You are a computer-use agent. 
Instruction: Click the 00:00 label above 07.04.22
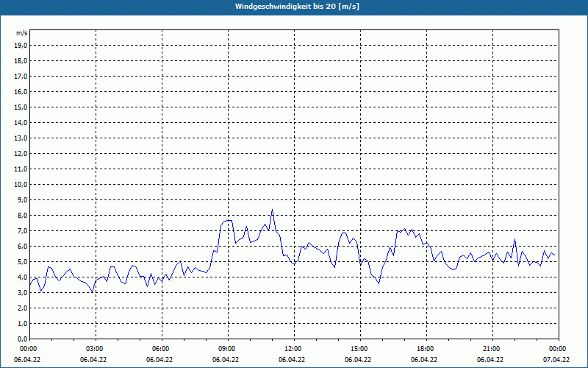[559, 349]
